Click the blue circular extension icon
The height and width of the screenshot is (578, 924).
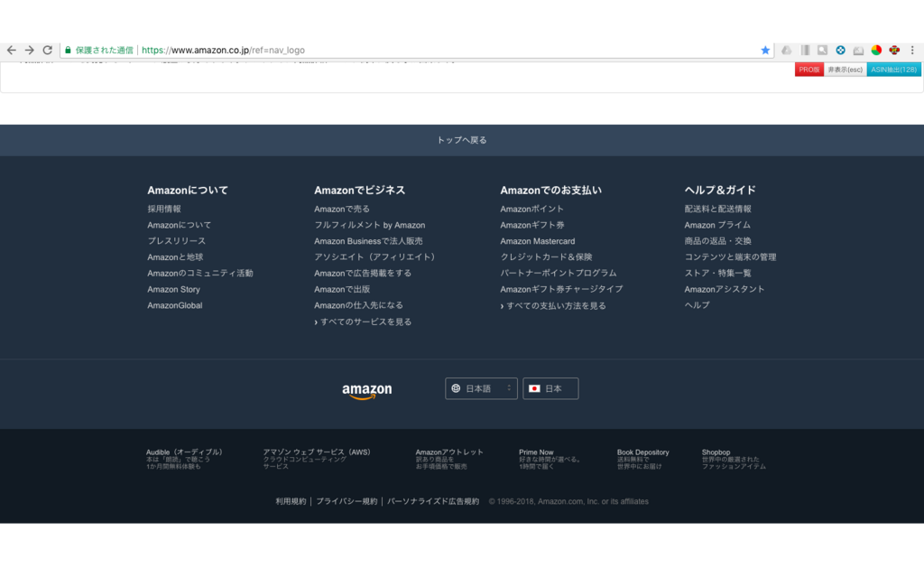coord(840,51)
